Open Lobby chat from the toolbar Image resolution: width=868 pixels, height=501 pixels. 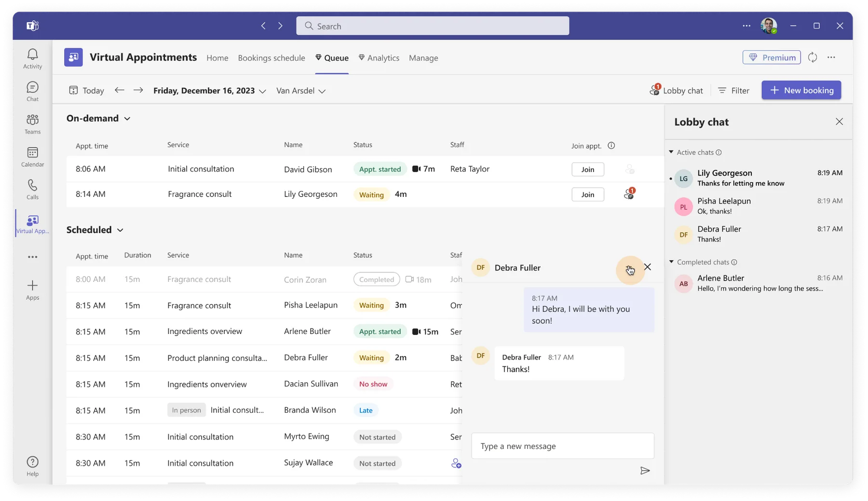coord(676,90)
